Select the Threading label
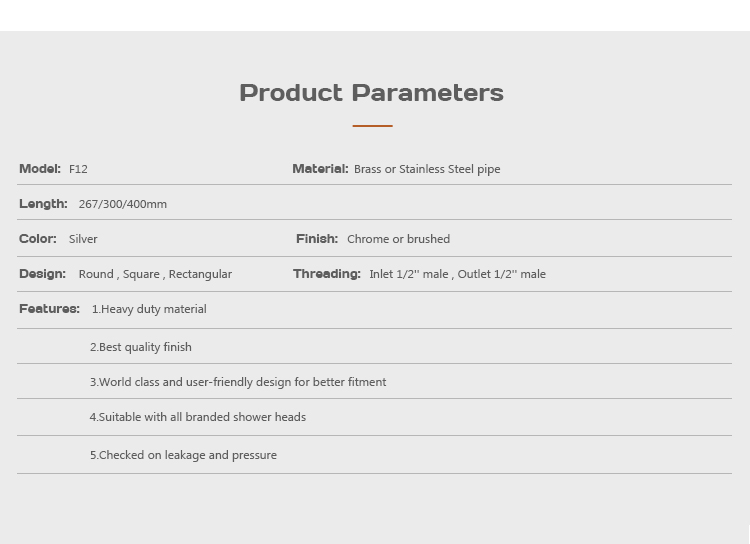750x544 pixels. [x=327, y=274]
